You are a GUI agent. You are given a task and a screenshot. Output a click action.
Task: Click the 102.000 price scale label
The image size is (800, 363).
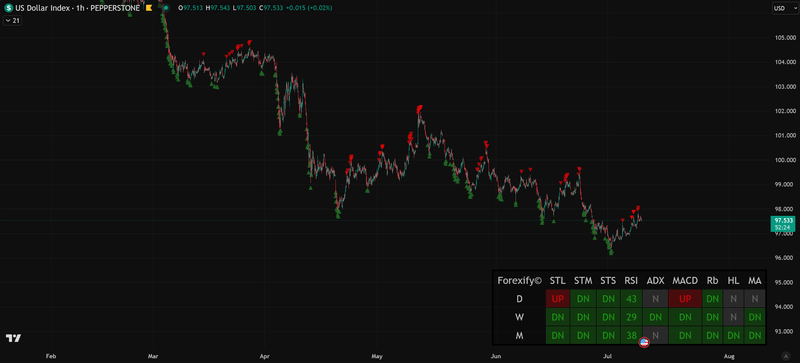pyautogui.click(x=785, y=111)
